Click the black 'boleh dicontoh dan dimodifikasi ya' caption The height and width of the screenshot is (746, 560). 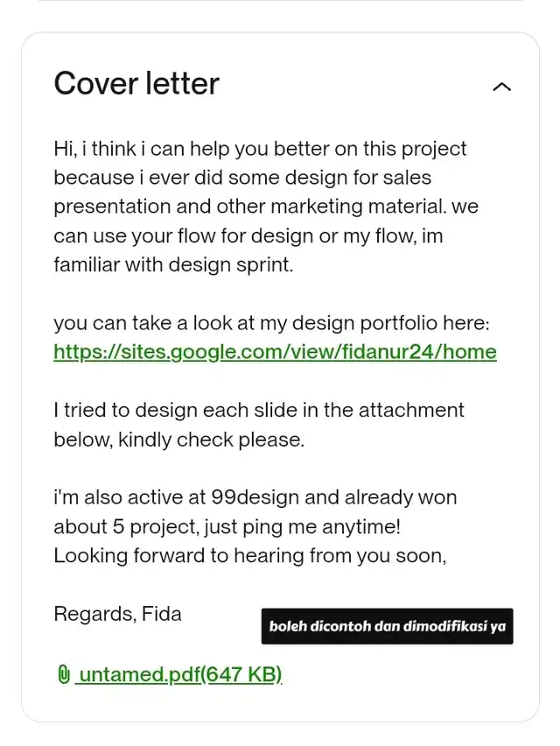(387, 626)
